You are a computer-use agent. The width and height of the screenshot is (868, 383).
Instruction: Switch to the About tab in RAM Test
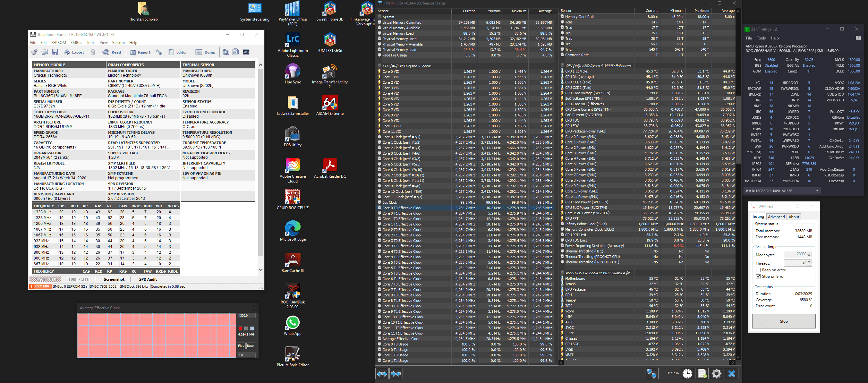[794, 217]
